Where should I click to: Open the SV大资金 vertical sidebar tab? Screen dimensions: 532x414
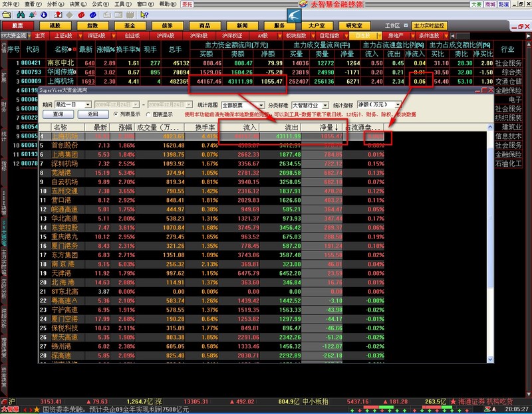(x=4, y=233)
